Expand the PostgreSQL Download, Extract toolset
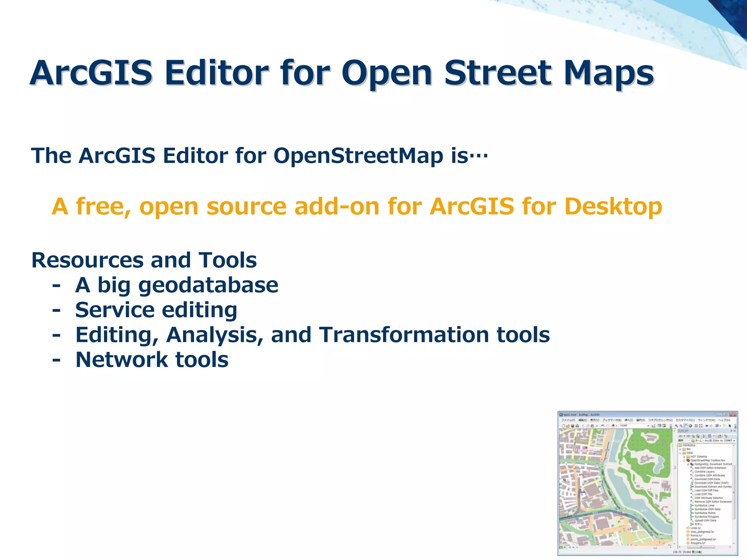This screenshot has width=747, height=560. click(688, 464)
